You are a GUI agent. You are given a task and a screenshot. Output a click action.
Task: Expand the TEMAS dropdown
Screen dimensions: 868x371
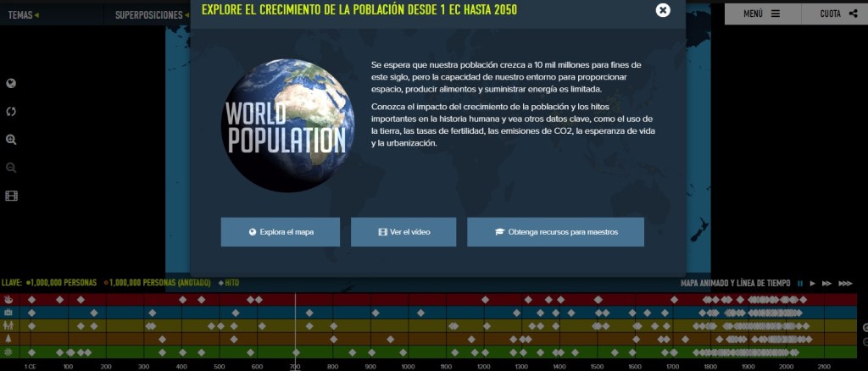click(x=23, y=14)
